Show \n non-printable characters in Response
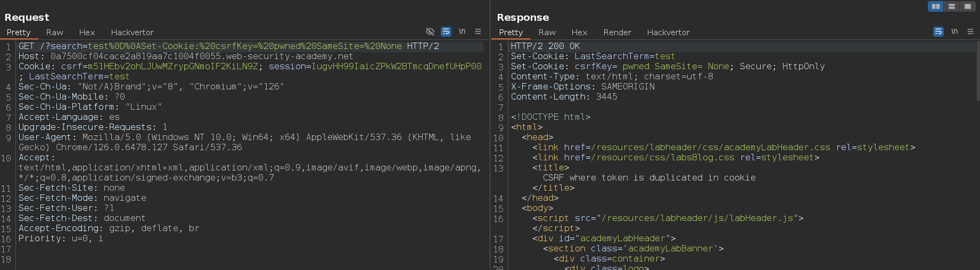This screenshot has width=980, height=270. pos(954,31)
